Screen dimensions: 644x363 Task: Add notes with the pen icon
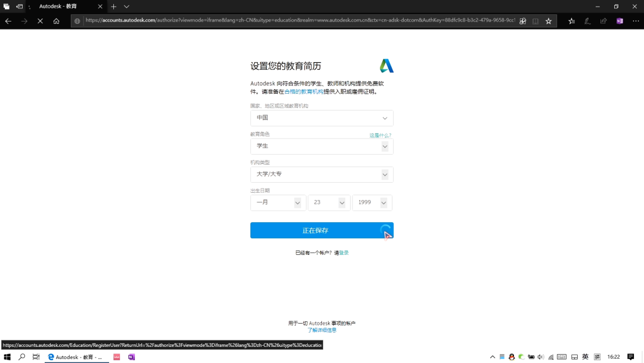coord(587,21)
